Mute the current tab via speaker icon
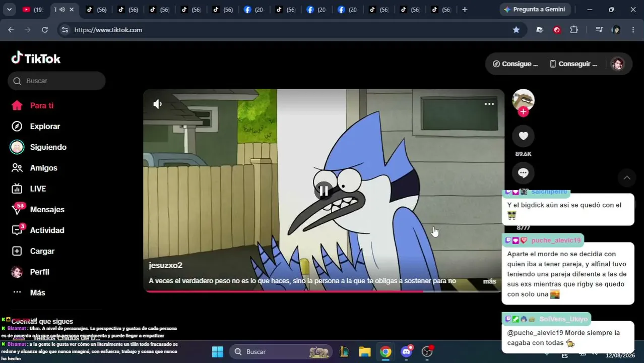The height and width of the screenshot is (363, 644). pos(61,10)
